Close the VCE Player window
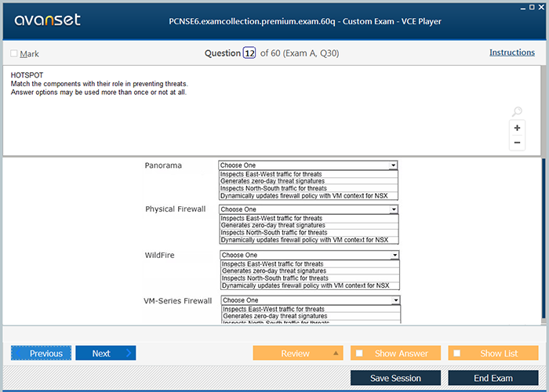Image resolution: width=549 pixels, height=392 pixels. point(542,6)
